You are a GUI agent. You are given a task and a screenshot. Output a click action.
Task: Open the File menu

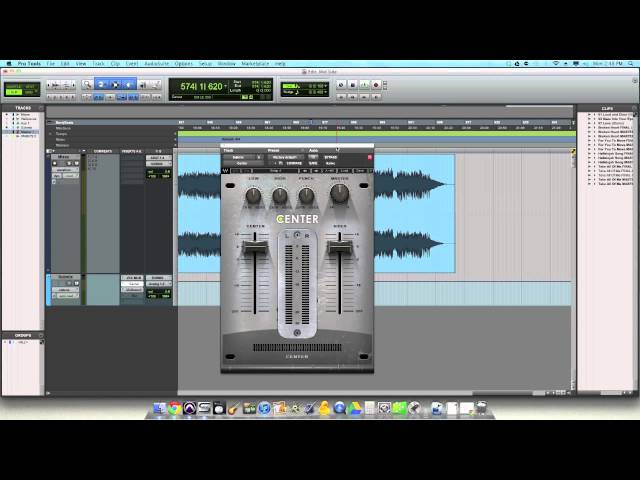51,64
